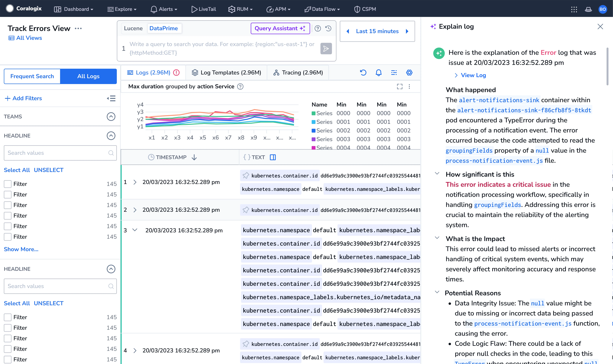Open the list display settings icon
The width and height of the screenshot is (613, 364).
coord(394,73)
